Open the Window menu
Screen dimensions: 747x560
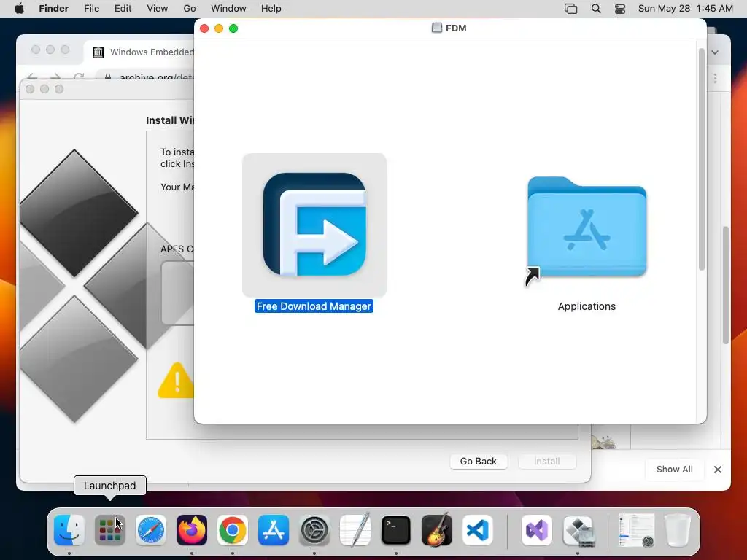click(228, 9)
